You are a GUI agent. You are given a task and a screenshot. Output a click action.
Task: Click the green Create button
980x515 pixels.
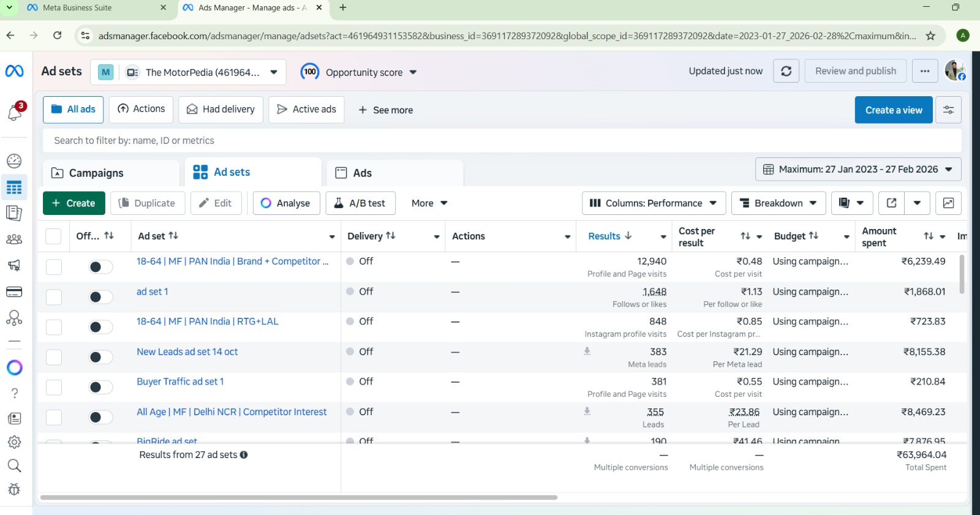73,203
